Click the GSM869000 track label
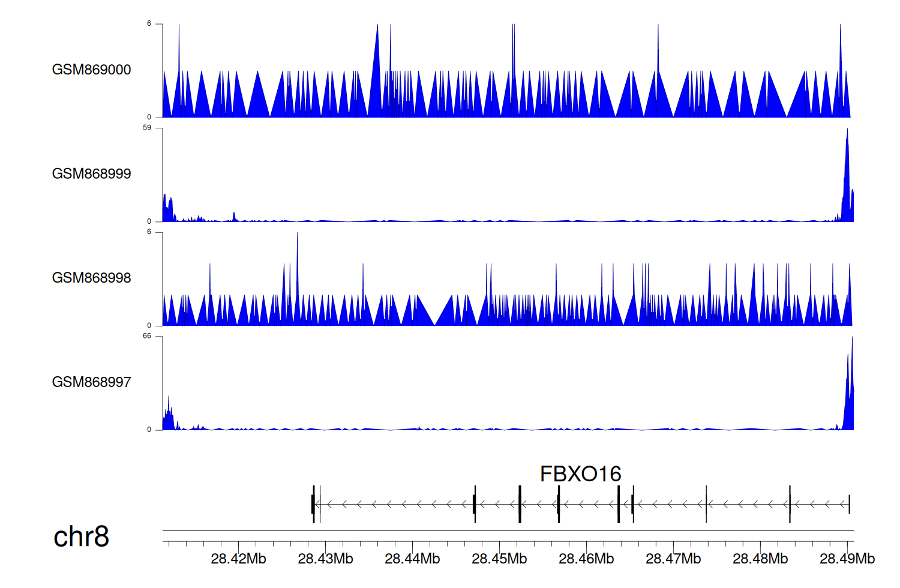 point(91,70)
